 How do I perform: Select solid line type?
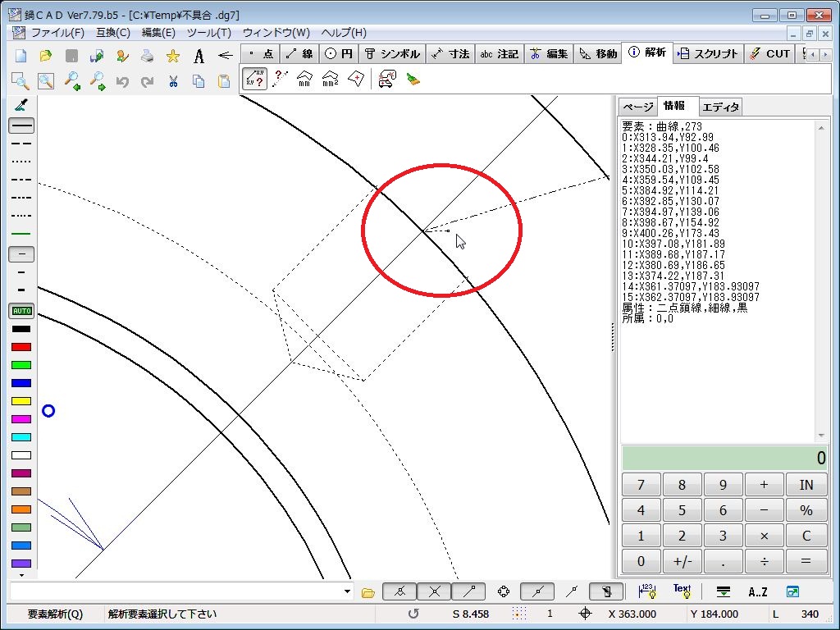21,126
